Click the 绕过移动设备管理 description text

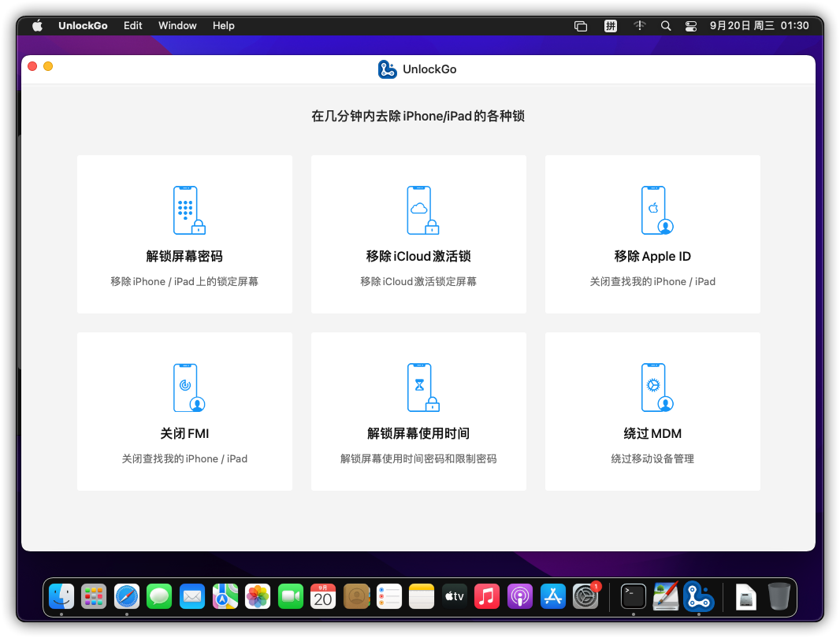[652, 458]
